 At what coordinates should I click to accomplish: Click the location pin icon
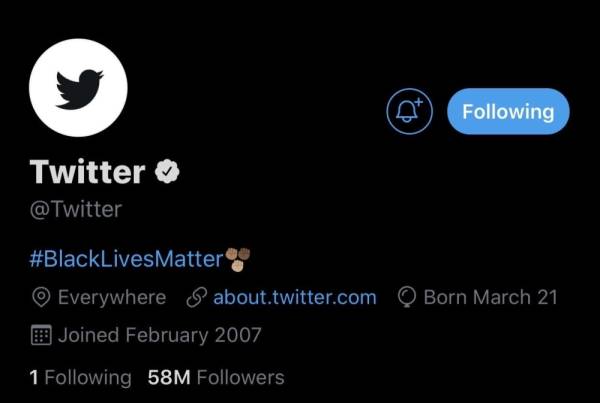click(41, 297)
